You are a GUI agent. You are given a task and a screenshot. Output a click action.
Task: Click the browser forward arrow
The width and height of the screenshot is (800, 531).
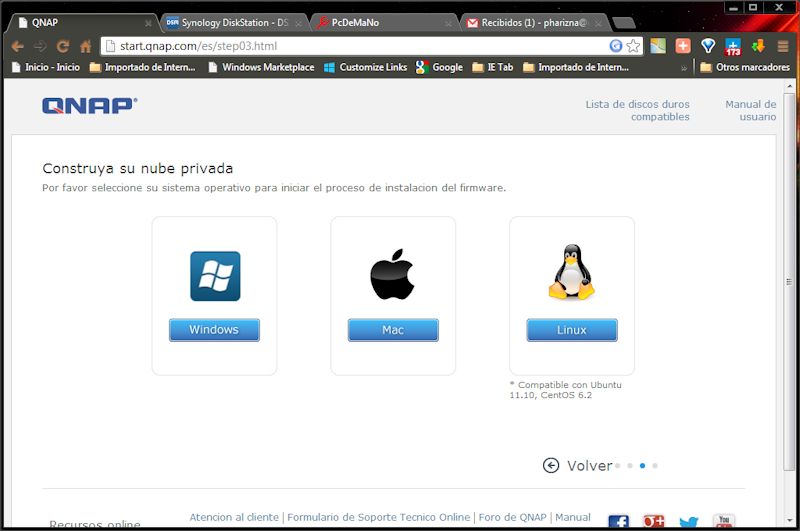(x=40, y=46)
